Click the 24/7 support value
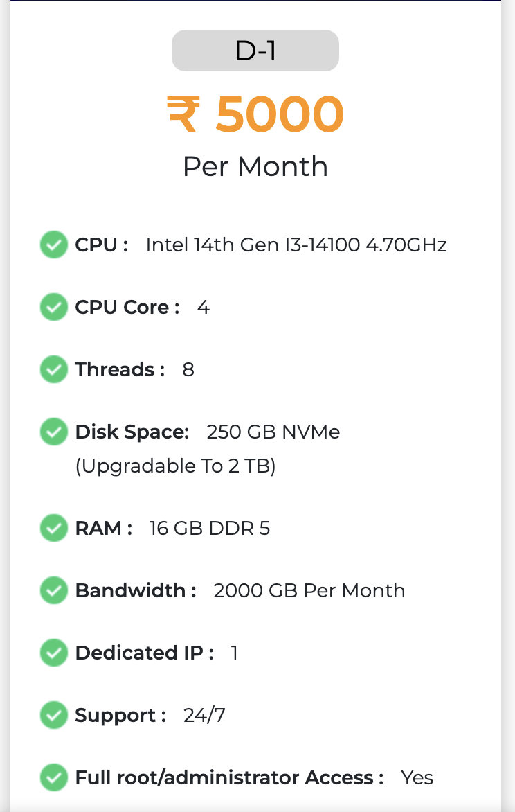The image size is (515, 812). [x=204, y=715]
